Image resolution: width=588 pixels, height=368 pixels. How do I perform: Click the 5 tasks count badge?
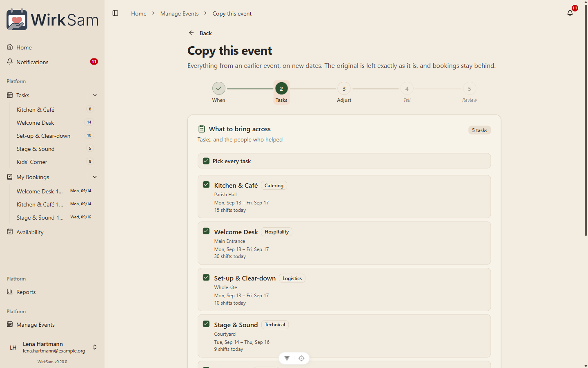[479, 130]
